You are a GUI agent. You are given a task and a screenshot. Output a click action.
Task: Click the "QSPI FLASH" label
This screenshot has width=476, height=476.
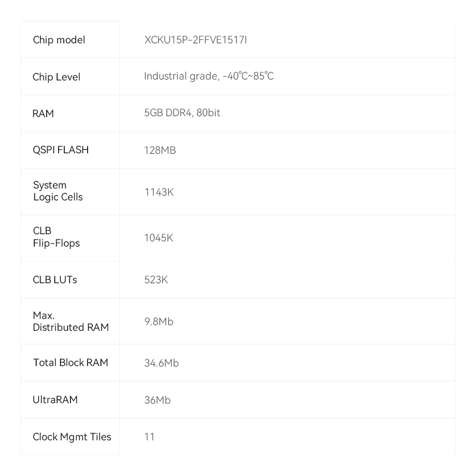click(61, 150)
